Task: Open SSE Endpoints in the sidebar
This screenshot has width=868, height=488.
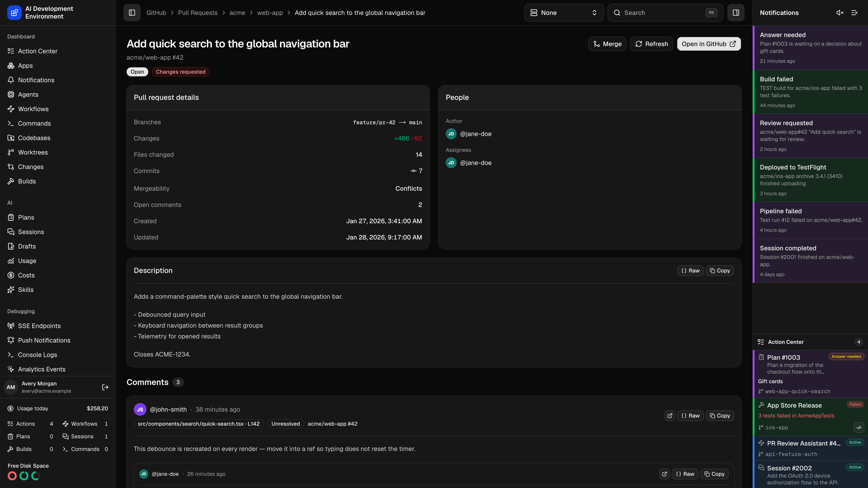Action: point(58,326)
